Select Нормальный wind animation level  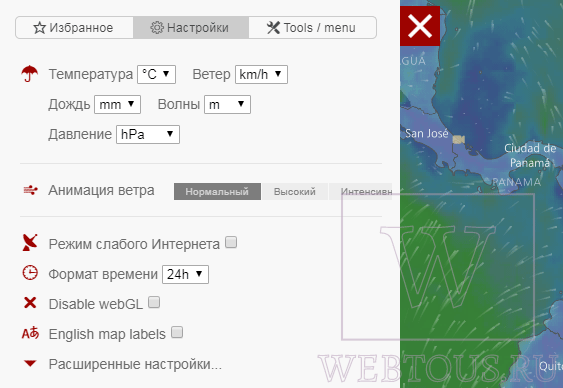click(217, 192)
